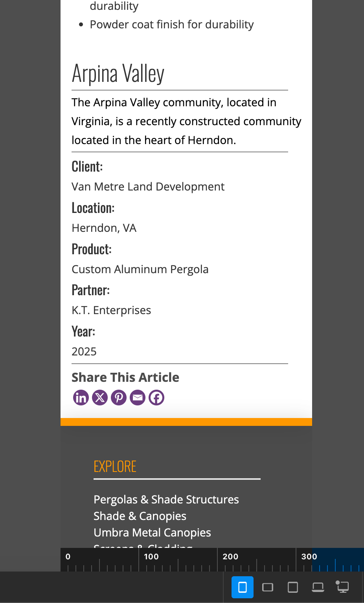Share the article on LinkedIn

pos(81,398)
